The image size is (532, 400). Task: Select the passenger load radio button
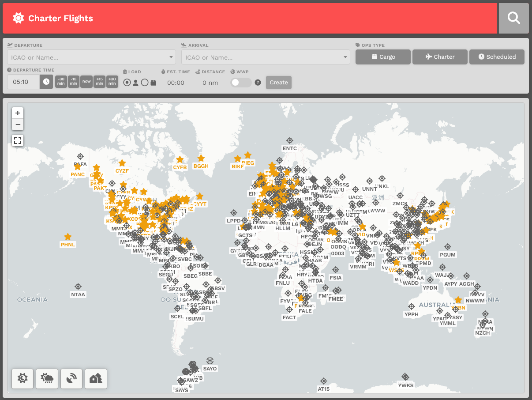point(127,83)
